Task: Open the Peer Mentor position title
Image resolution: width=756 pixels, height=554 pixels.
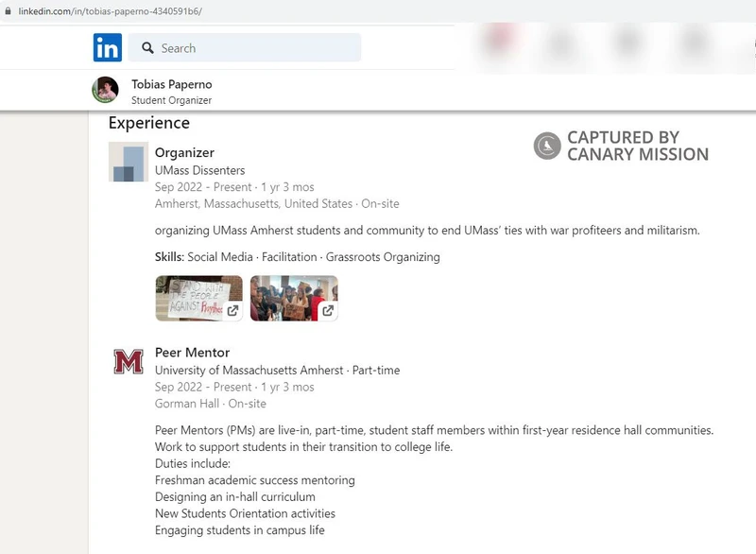Action: tap(193, 353)
